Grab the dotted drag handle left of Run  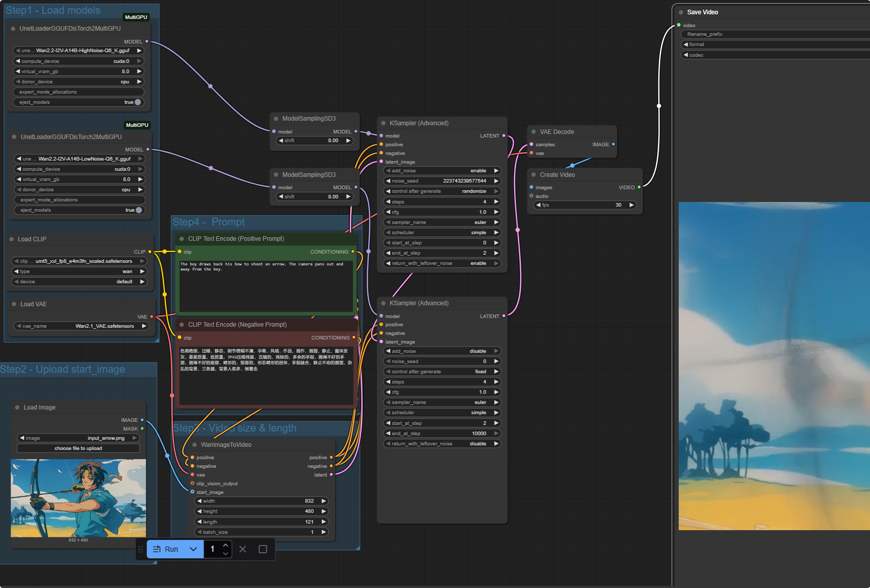(x=141, y=549)
